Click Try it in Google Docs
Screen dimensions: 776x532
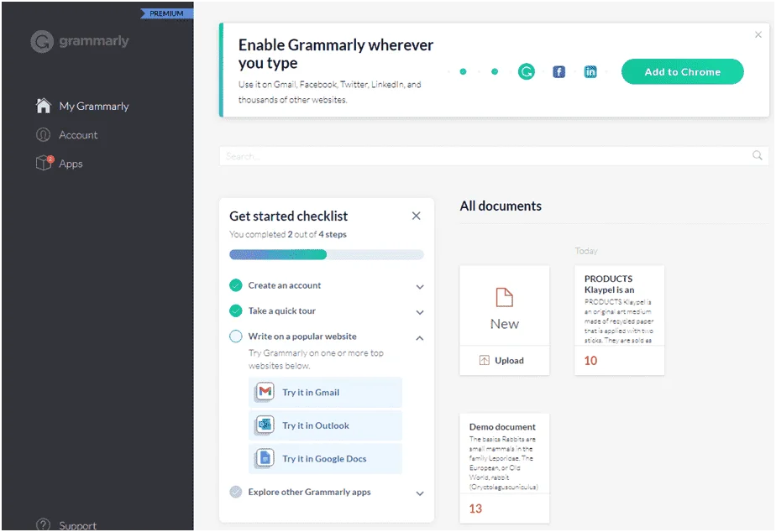325,458
